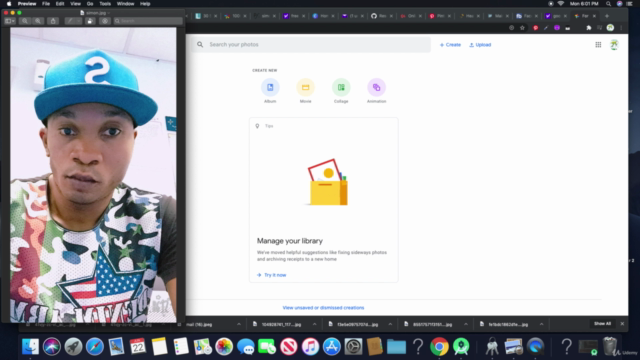The height and width of the screenshot is (360, 640).
Task: Bookmark this page with the star icon
Action: coord(522,28)
